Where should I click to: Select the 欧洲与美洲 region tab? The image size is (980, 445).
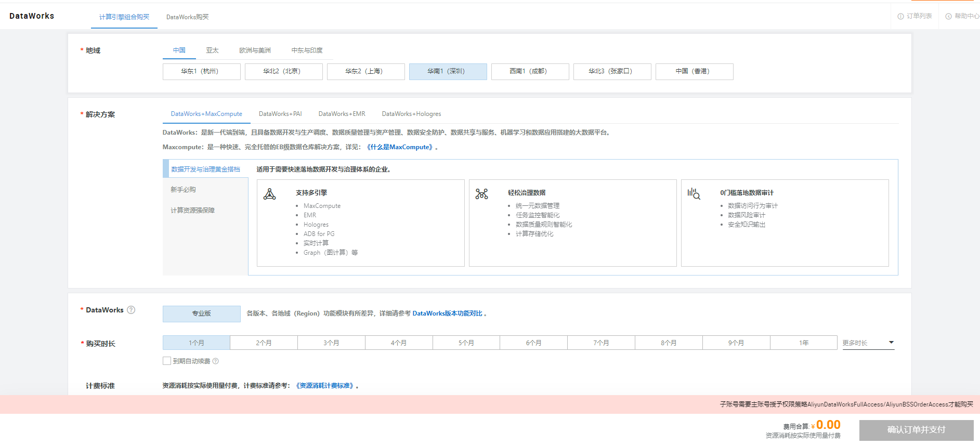[255, 50]
